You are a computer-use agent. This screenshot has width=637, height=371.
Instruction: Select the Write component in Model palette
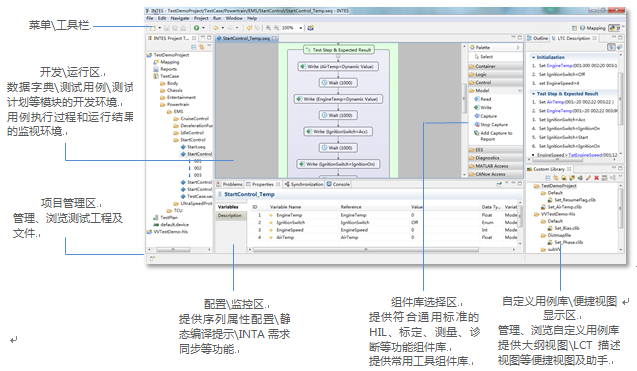click(483, 107)
